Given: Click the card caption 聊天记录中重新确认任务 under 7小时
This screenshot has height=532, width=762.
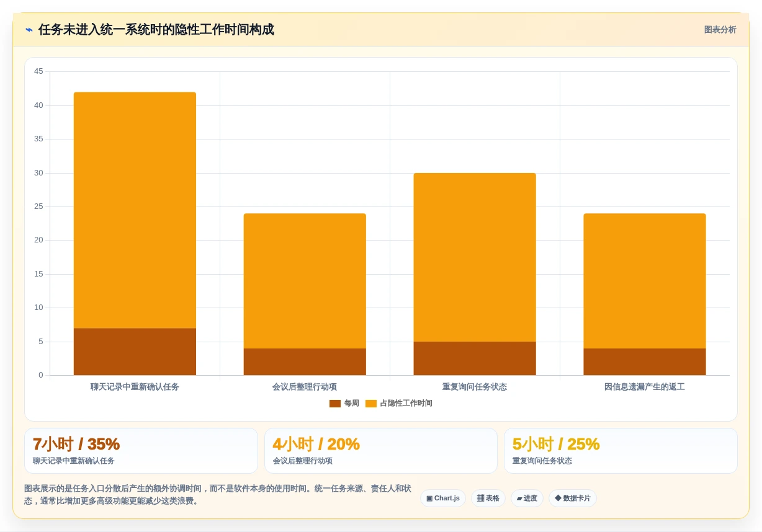Looking at the screenshot, I should (x=74, y=461).
